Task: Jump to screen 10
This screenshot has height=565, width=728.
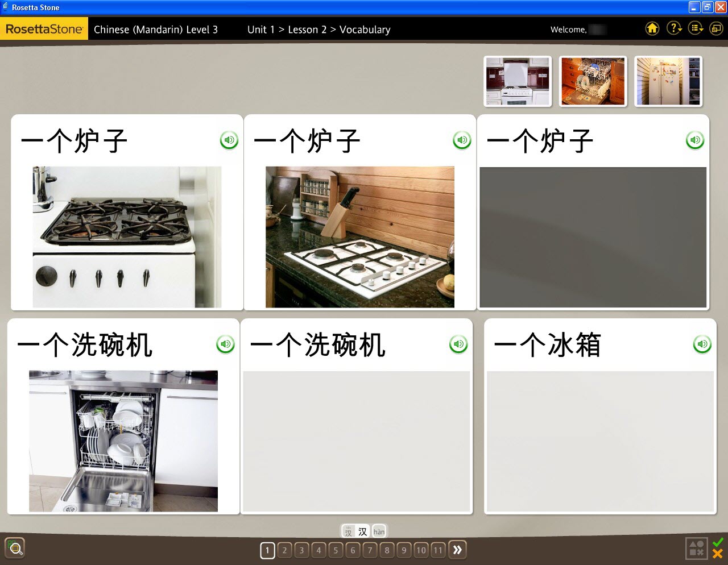Action: [421, 550]
